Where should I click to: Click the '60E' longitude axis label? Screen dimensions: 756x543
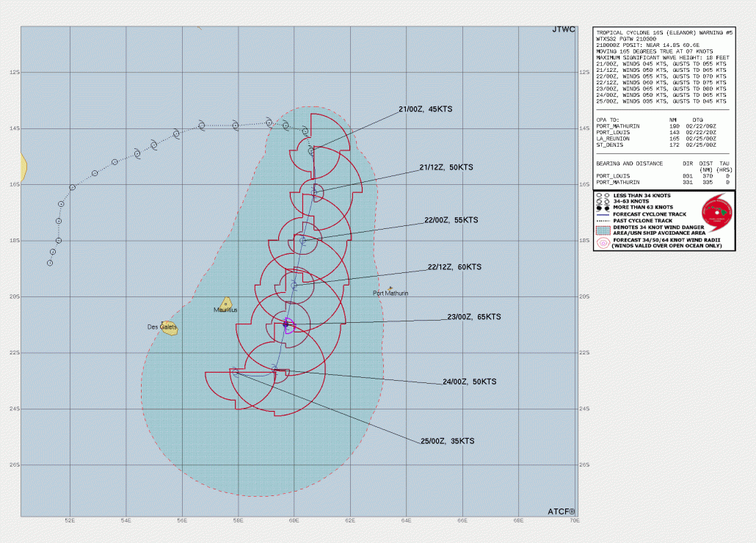294,520
